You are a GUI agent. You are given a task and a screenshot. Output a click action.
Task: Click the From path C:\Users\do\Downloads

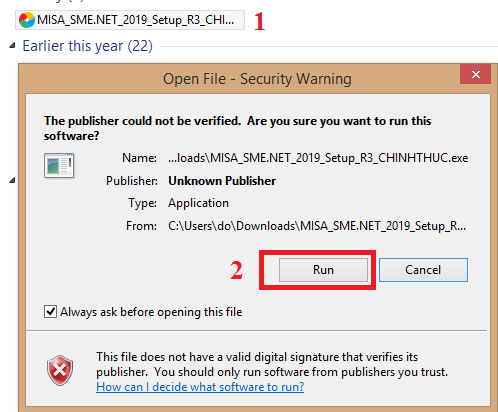click(x=317, y=226)
